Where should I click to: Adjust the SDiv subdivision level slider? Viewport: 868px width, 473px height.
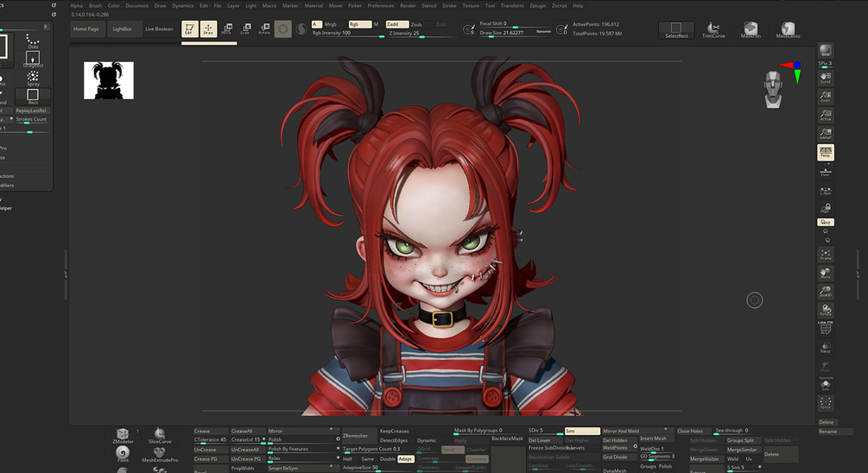coord(545,431)
